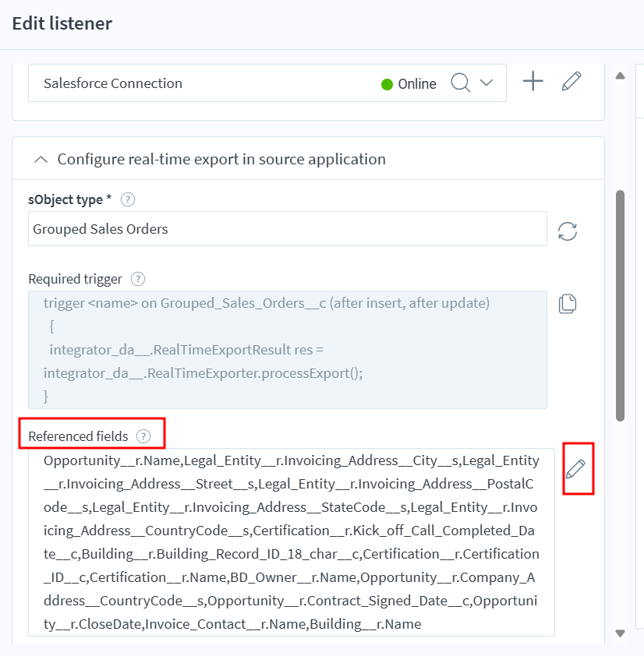
Task: Open the Salesforce Connection dropdown arrow
Action: pyautogui.click(x=487, y=83)
